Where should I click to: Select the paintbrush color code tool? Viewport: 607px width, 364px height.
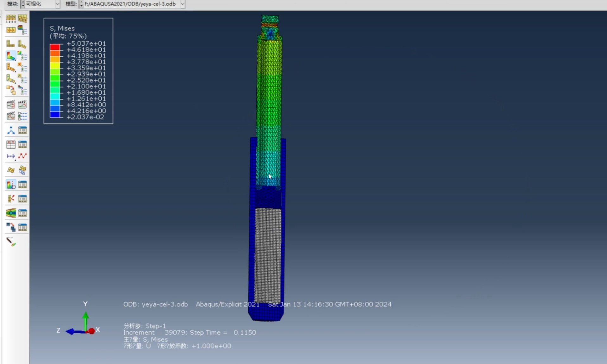(x=11, y=242)
